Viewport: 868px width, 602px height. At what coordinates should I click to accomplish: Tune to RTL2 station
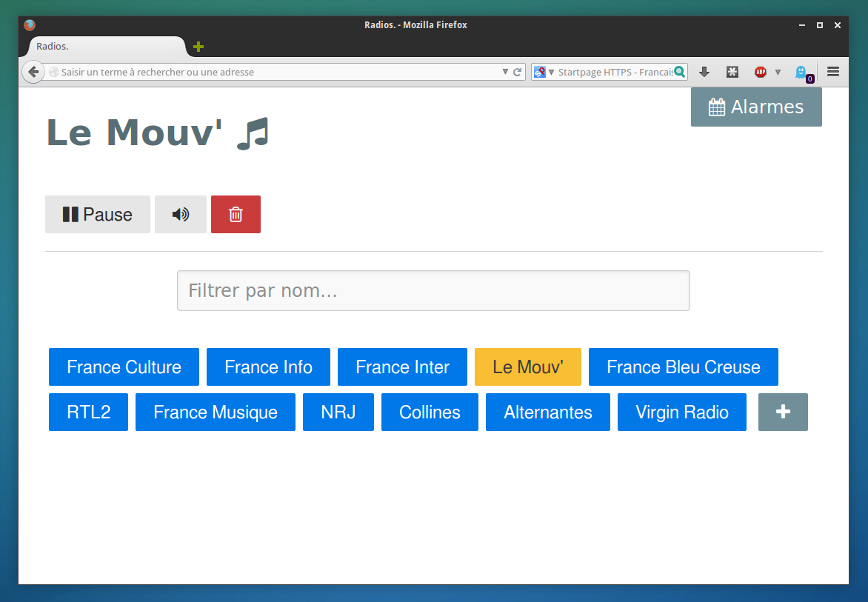(x=89, y=412)
